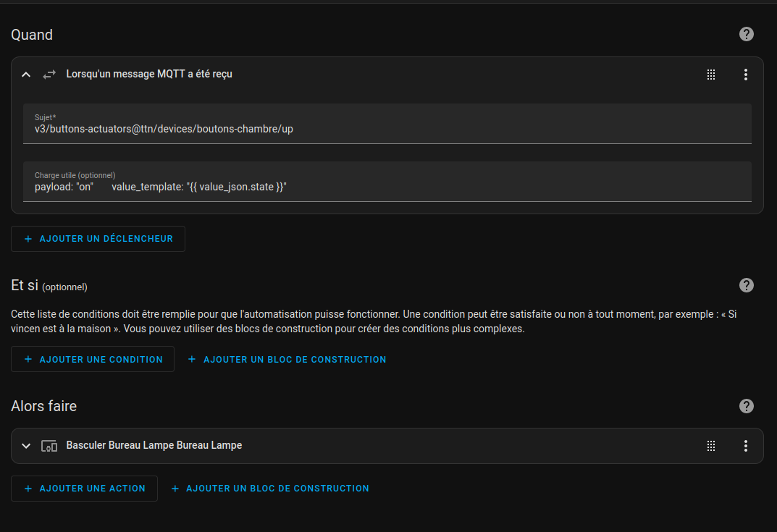Collapse the MQTT trigger card chevron
The width and height of the screenshot is (777, 532).
(26, 75)
